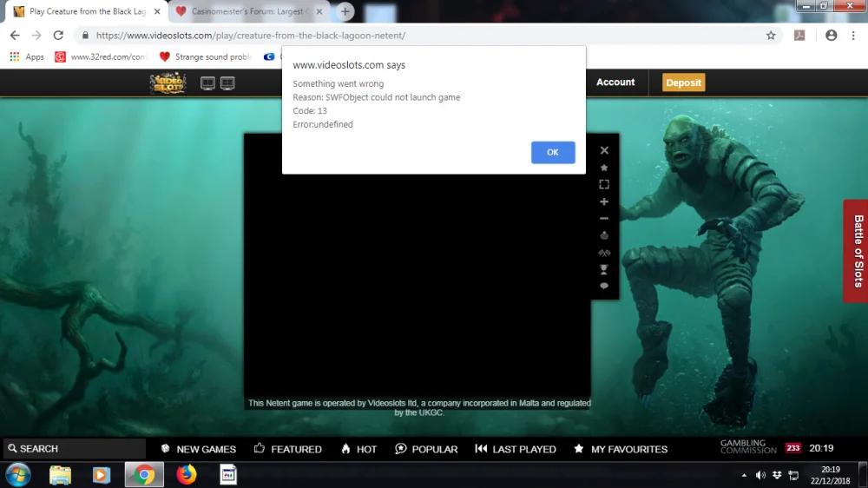Switch to Creature from the Black Lagoon tab
868x488 pixels.
87,11
